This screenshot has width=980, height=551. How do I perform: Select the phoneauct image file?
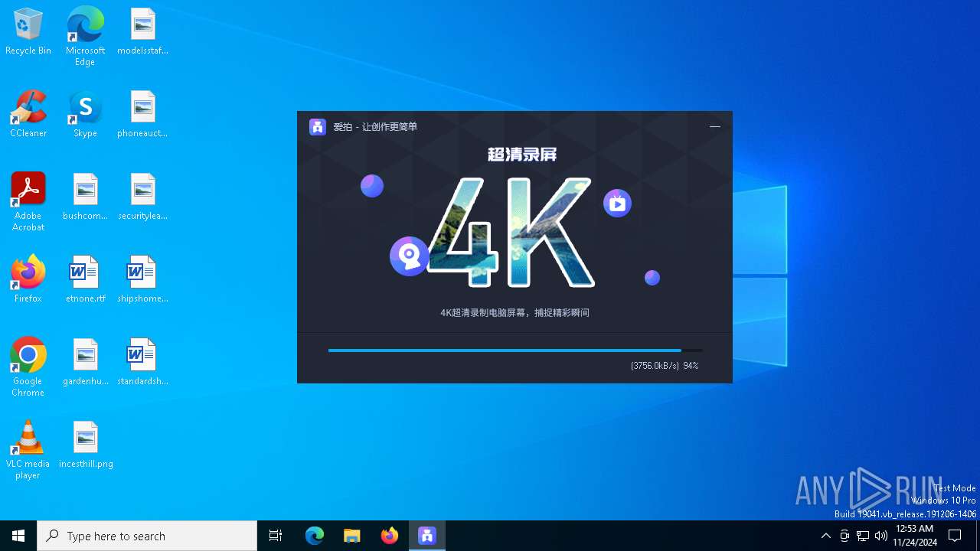pos(142,115)
